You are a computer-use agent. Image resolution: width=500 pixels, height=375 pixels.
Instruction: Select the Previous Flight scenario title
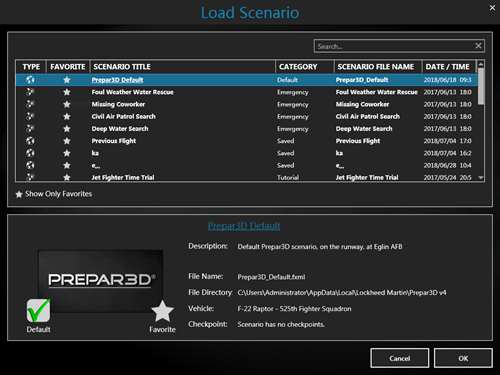click(114, 141)
